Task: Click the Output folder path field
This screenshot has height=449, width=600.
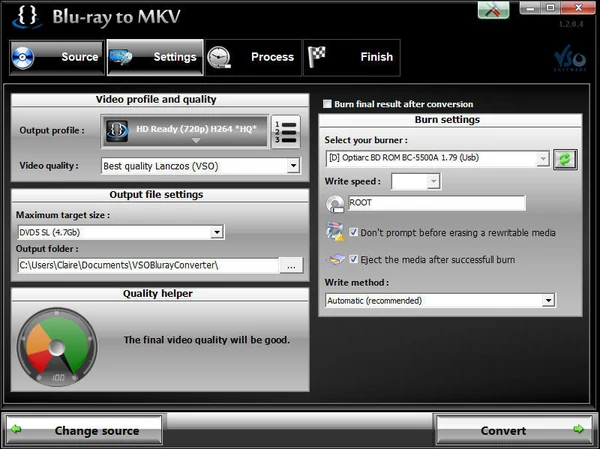Action: (x=148, y=266)
